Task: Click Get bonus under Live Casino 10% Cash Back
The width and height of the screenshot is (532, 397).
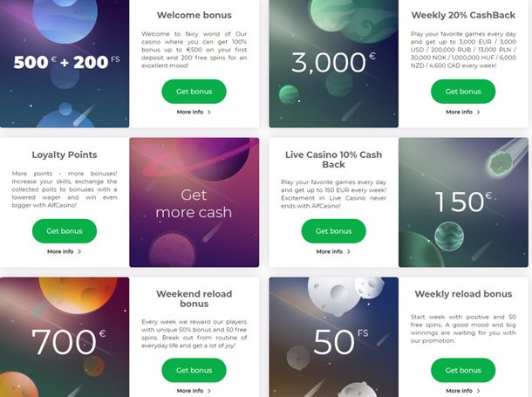Action: [x=333, y=230]
